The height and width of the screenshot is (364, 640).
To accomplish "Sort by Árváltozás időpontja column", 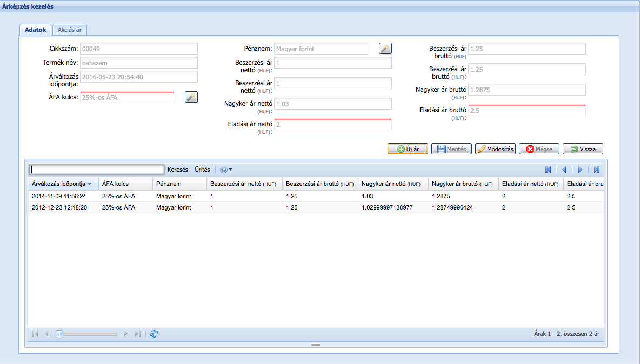I will [x=58, y=184].
